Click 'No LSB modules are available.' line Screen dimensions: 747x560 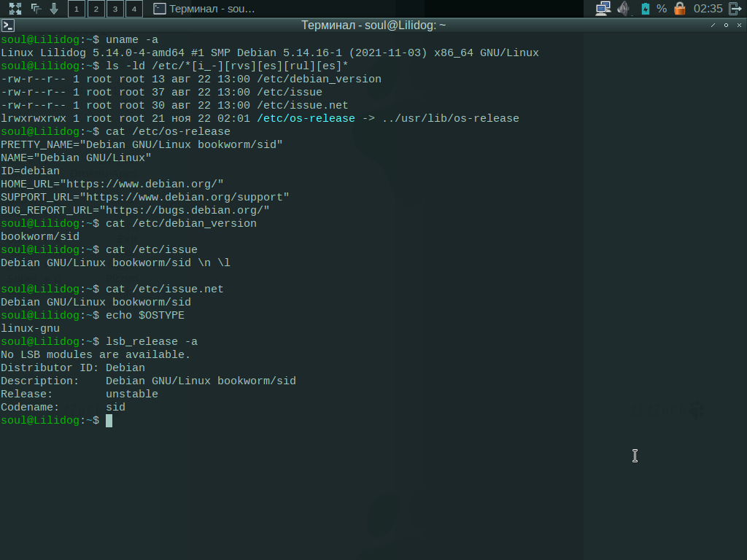(96, 355)
